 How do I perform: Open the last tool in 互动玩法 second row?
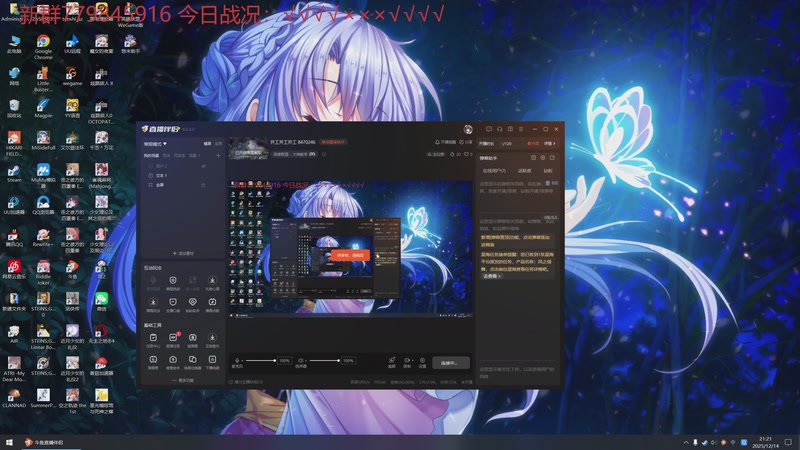212,304
